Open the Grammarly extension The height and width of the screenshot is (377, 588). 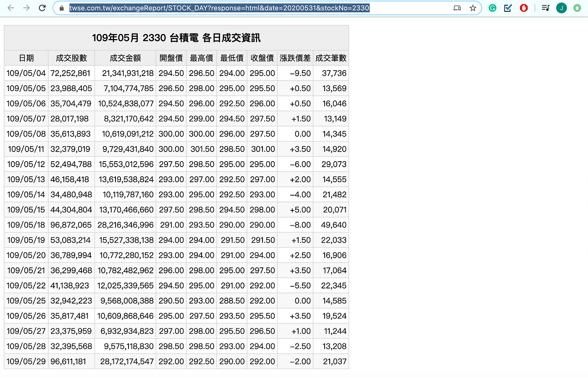[493, 8]
